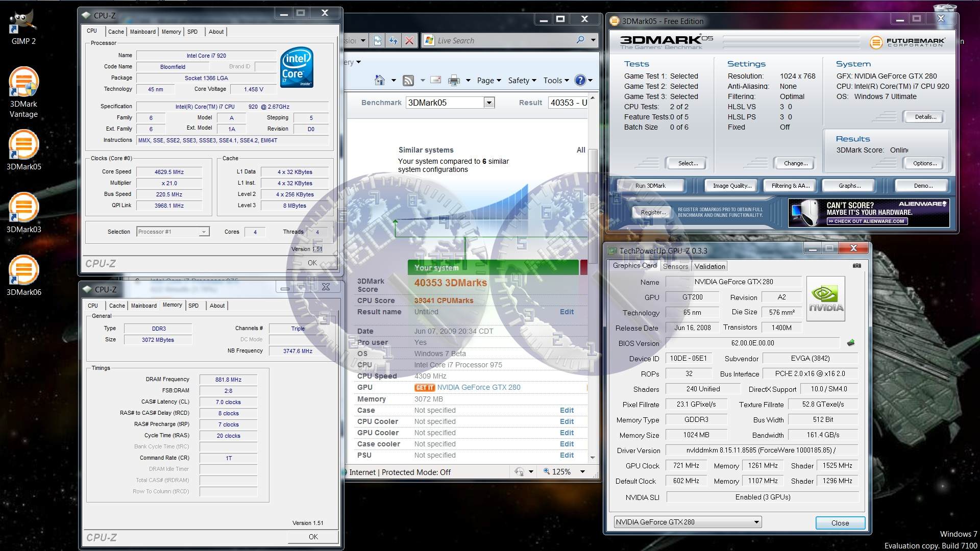Expand the browser Safety menu
Image resolution: width=980 pixels, height=551 pixels.
click(522, 80)
